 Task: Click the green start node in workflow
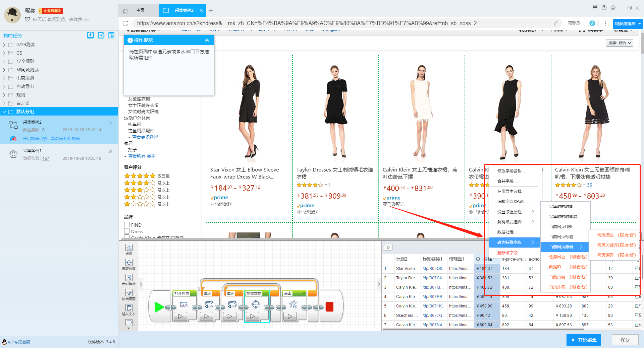click(159, 307)
